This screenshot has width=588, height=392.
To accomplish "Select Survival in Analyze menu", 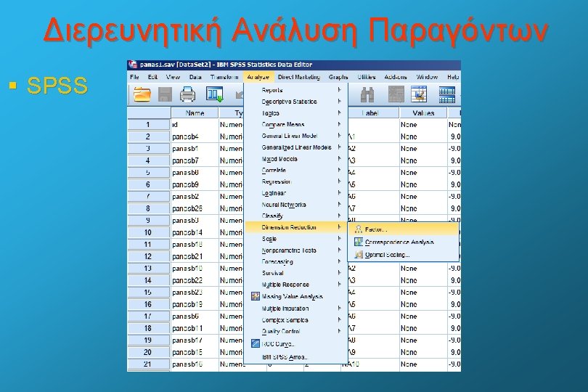I will click(x=295, y=273).
